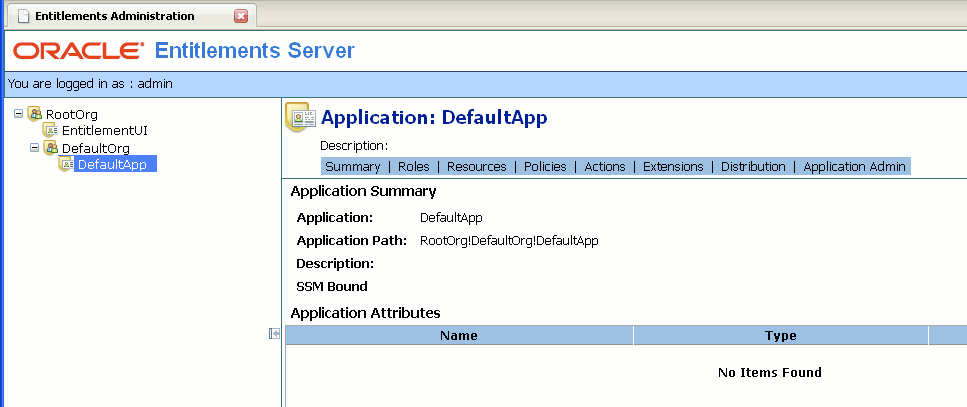This screenshot has width=967, height=407.
Task: Open the Actions tab
Action: (605, 166)
